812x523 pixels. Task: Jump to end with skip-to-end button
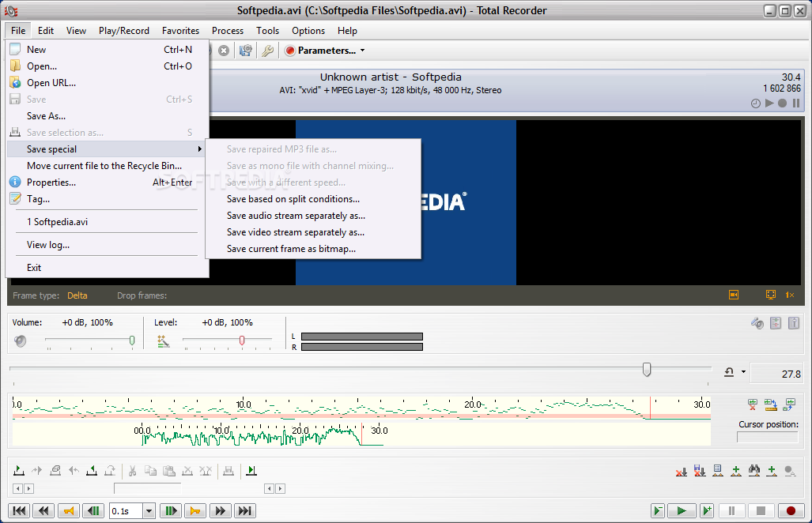(x=244, y=510)
